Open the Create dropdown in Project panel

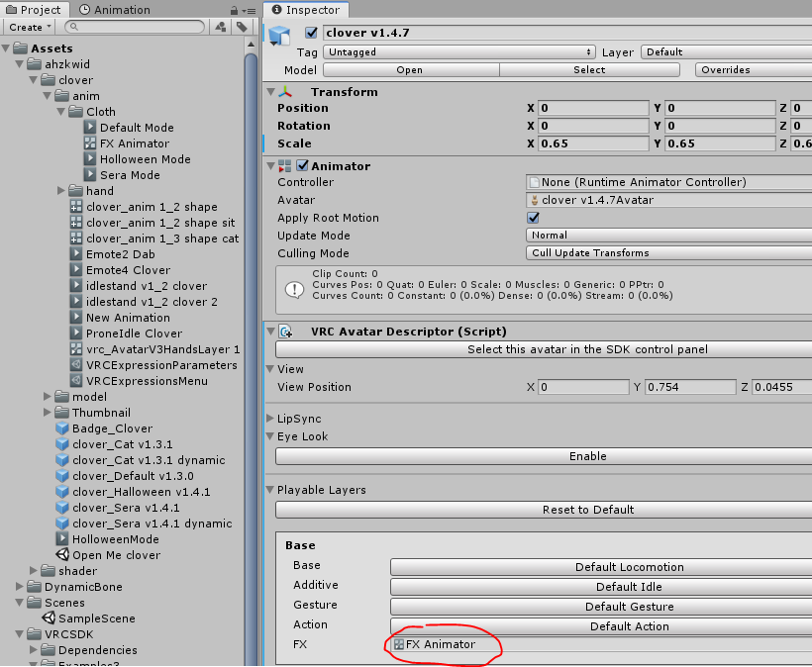pyautogui.click(x=30, y=27)
